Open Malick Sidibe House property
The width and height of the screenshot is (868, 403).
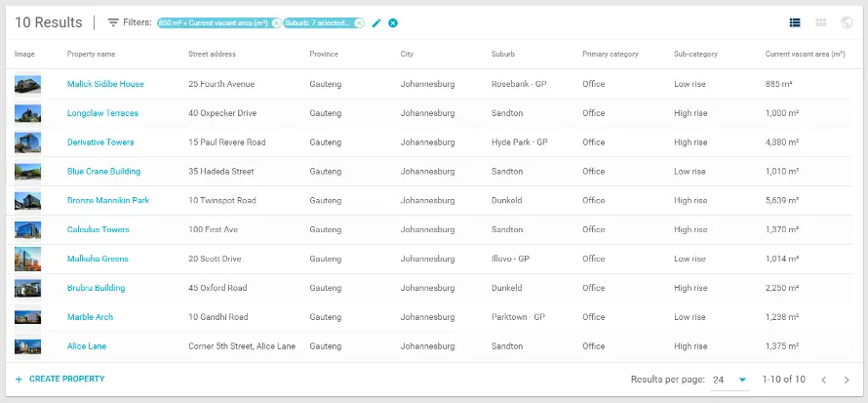(x=105, y=84)
